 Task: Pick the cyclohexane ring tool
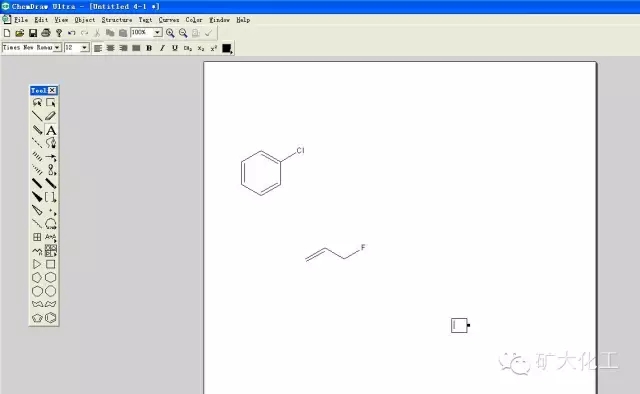[x=51, y=278]
